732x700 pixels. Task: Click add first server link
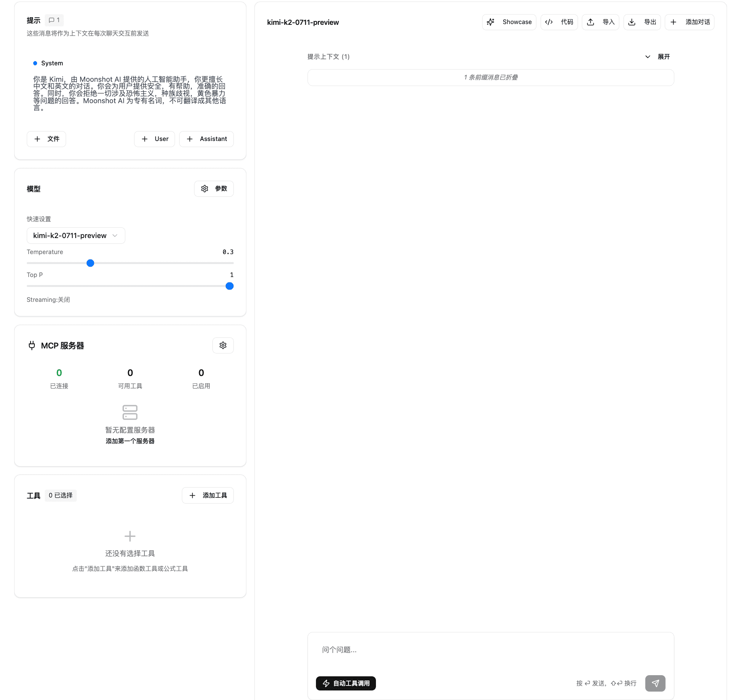coord(130,441)
